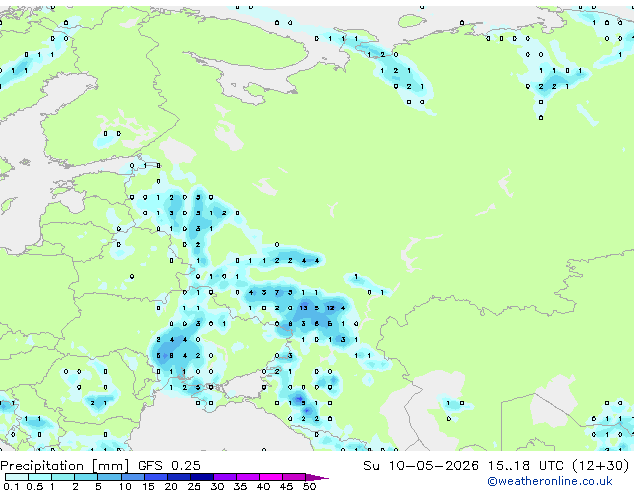The width and height of the screenshot is (634, 490).
Task: Click the date 'Su 10-05-2026'
Action: click(421, 465)
